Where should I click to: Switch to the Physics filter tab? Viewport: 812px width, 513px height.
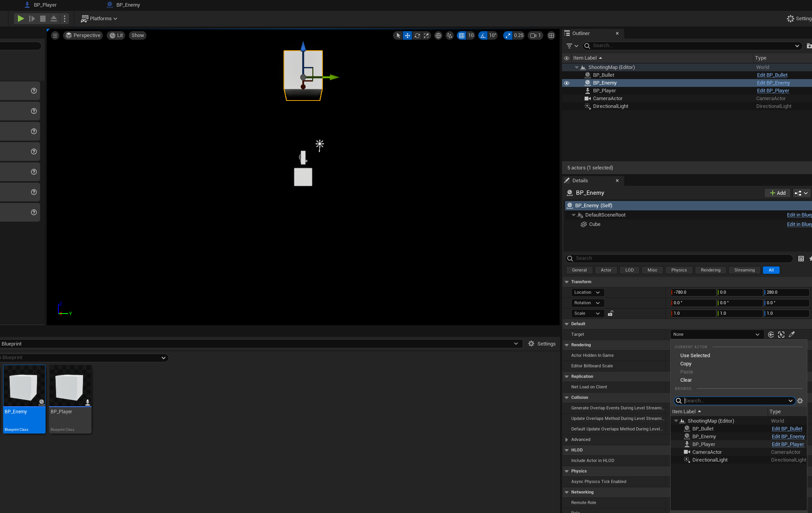point(679,270)
